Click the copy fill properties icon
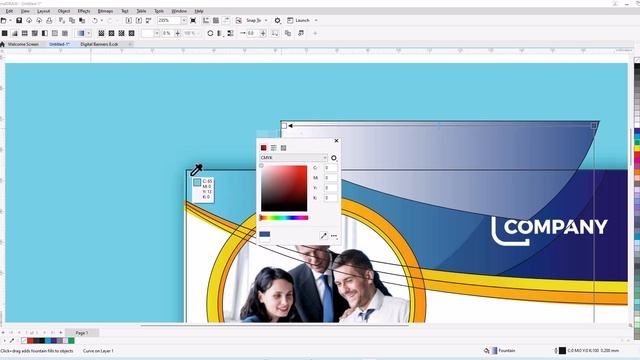This screenshot has width=640, height=360. (x=288, y=33)
